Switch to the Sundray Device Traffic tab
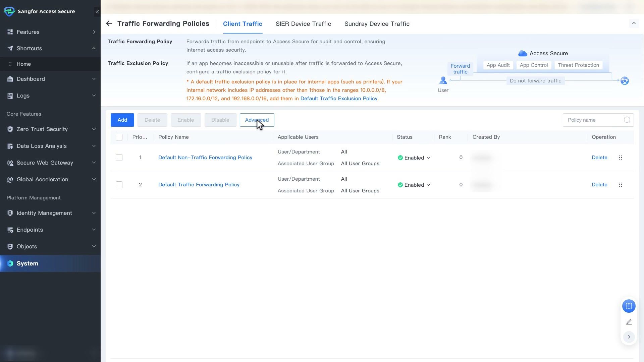 click(377, 24)
